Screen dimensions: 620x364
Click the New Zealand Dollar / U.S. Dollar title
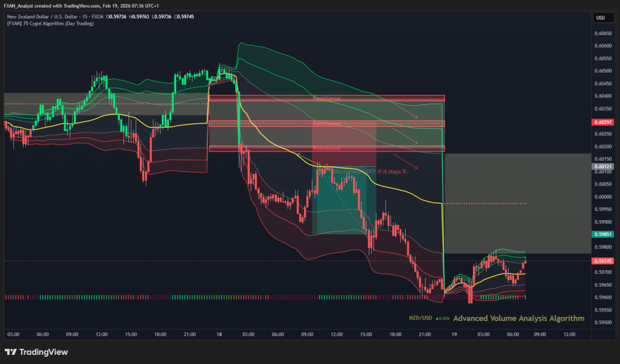click(x=56, y=16)
